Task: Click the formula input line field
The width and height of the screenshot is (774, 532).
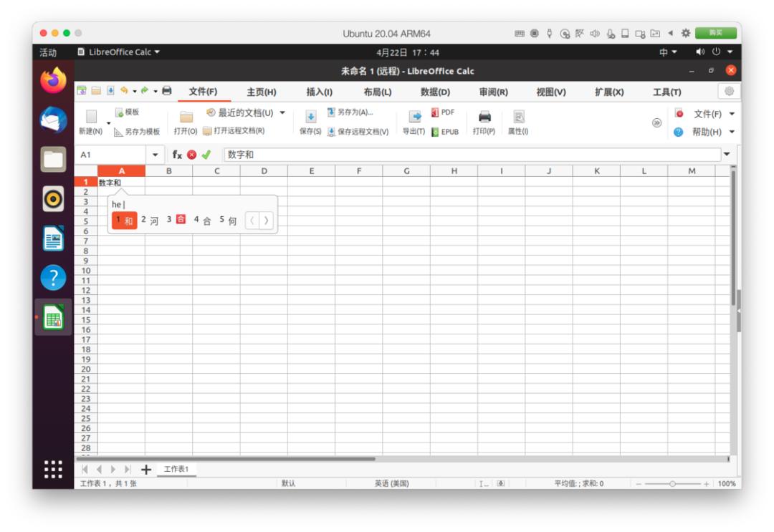Action: [x=472, y=155]
